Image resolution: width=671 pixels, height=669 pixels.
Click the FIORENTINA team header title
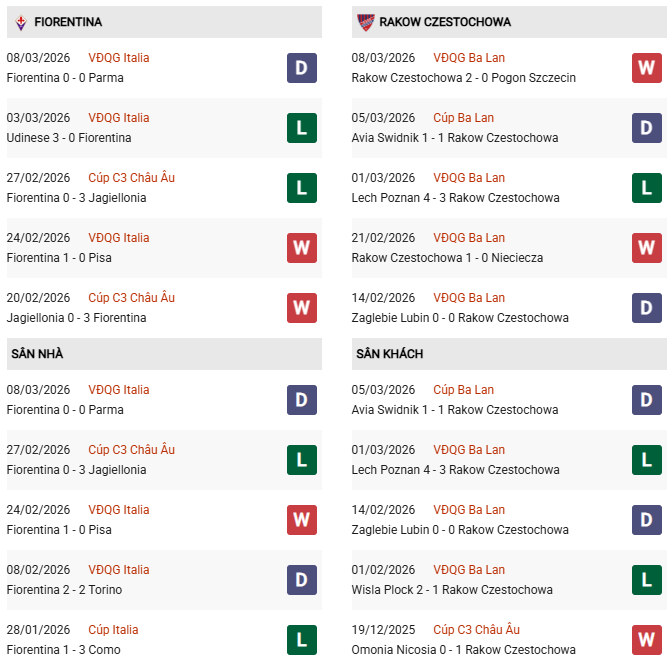tap(68, 22)
